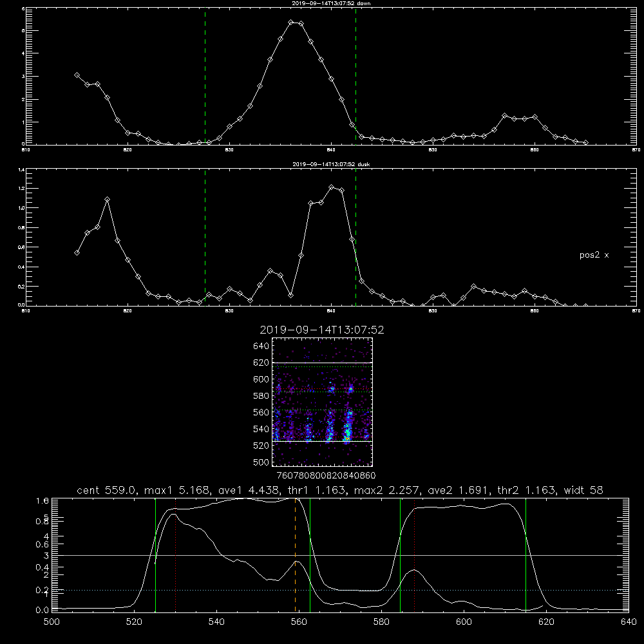
Task: Click heatmap y-axis label 600
Action: point(261,379)
